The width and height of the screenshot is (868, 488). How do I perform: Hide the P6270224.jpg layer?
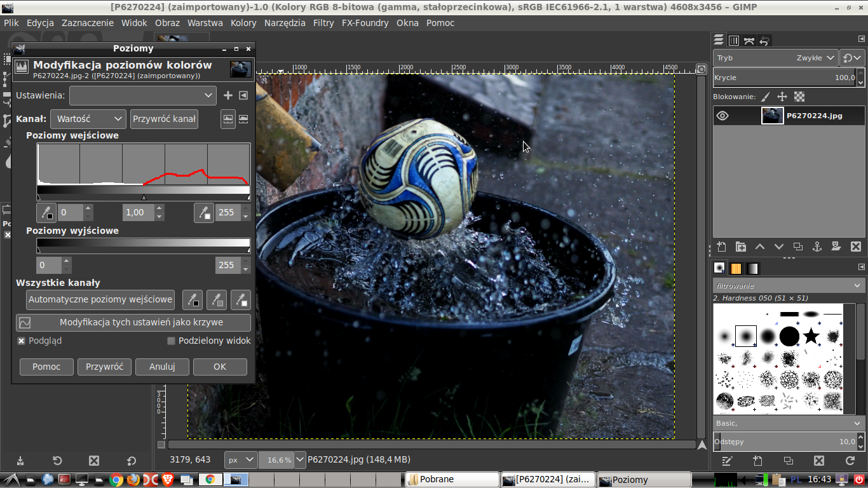[722, 116]
